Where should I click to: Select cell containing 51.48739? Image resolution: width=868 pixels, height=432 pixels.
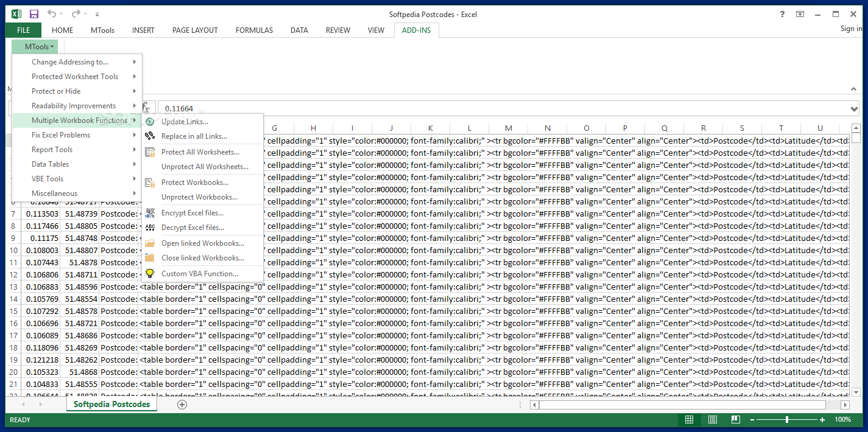click(80, 214)
